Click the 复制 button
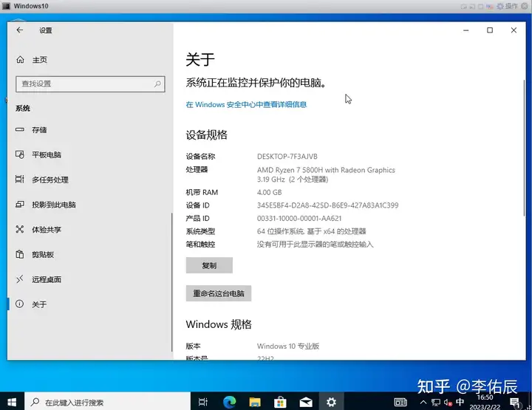Image resolution: width=532 pixels, height=410 pixels. [209, 265]
